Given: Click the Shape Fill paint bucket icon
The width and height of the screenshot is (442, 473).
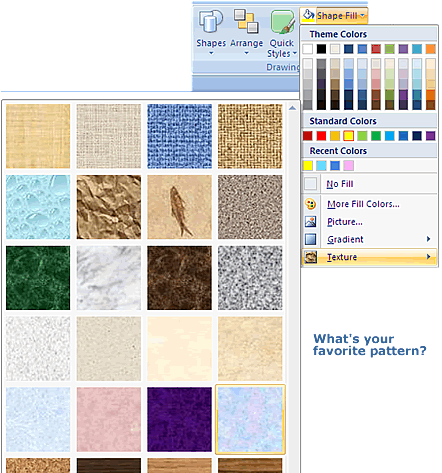Looking at the screenshot, I should tap(308, 15).
